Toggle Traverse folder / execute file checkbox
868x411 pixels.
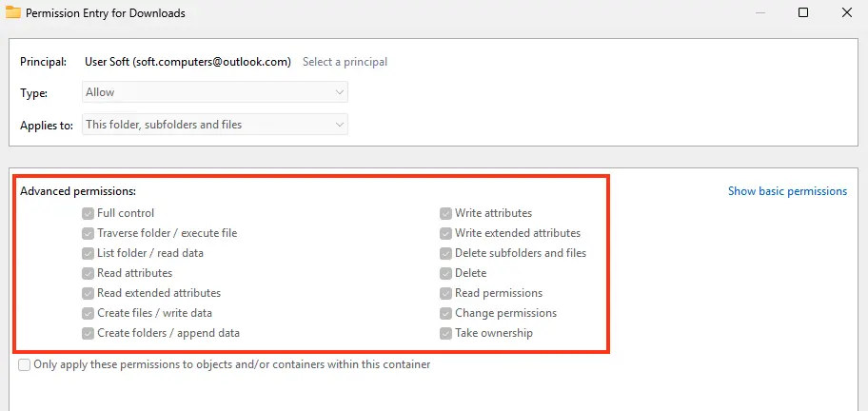(x=89, y=233)
